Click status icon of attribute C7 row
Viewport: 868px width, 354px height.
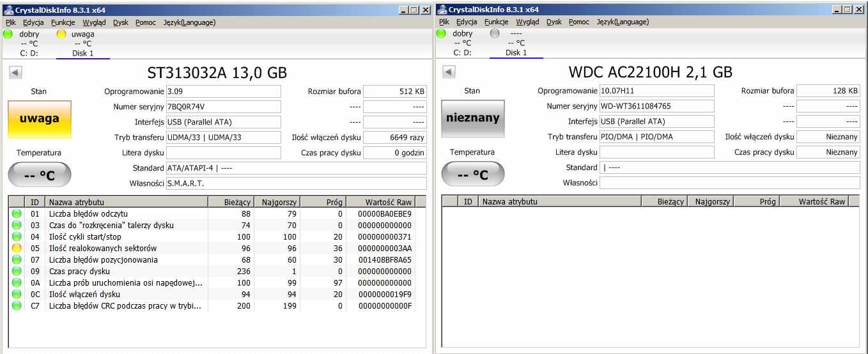pyautogui.click(x=17, y=305)
